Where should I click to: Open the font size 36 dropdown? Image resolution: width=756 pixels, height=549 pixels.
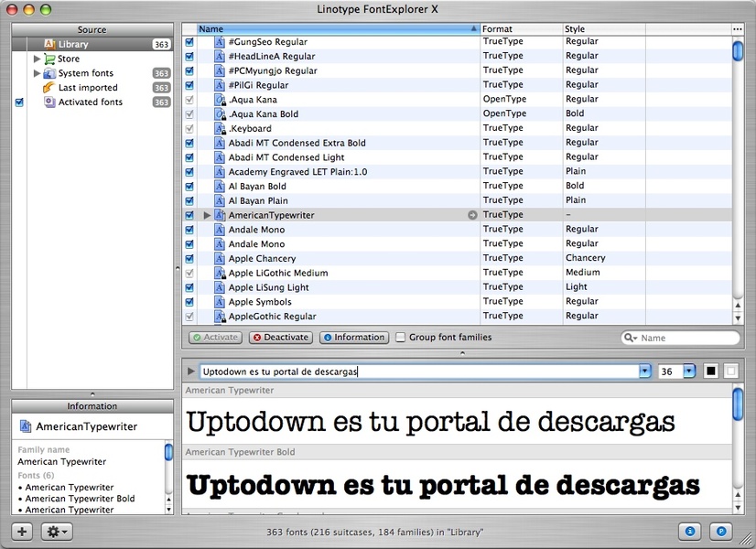point(689,371)
